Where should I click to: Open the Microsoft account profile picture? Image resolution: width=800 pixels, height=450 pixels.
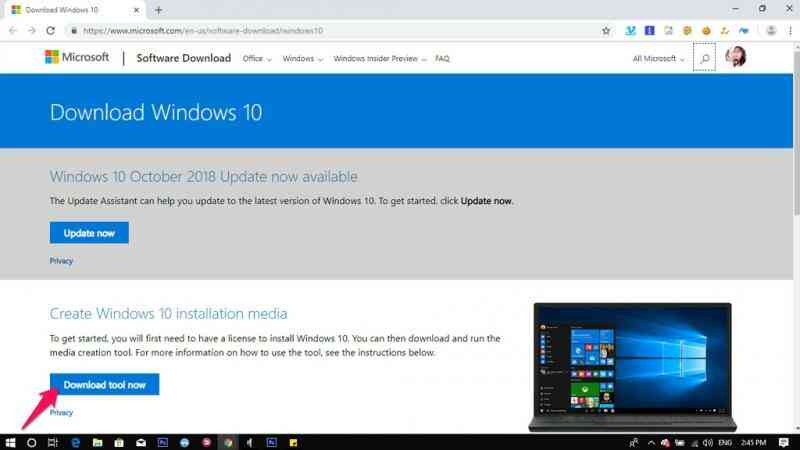(x=735, y=57)
